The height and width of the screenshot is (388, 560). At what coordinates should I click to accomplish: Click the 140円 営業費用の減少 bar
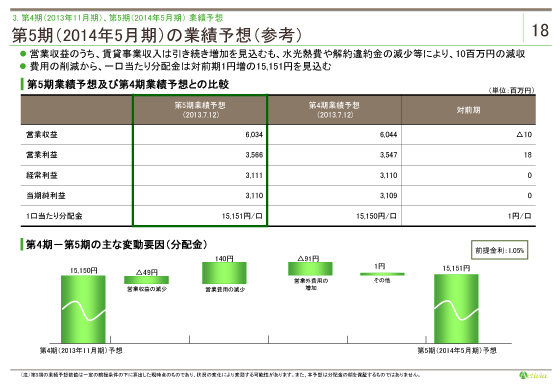click(224, 273)
